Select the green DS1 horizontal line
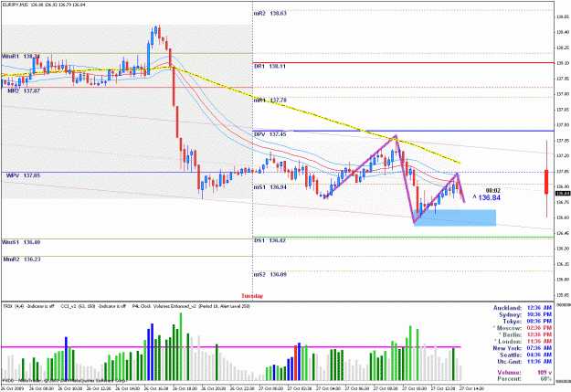 point(404,238)
